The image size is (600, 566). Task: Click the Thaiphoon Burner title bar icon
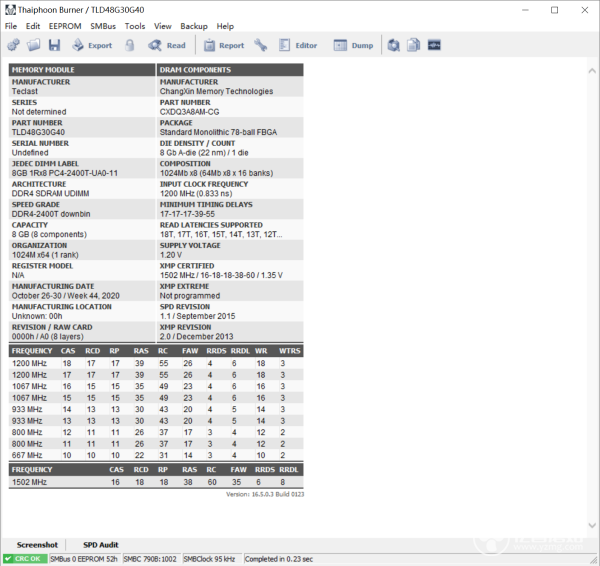tap(10, 10)
